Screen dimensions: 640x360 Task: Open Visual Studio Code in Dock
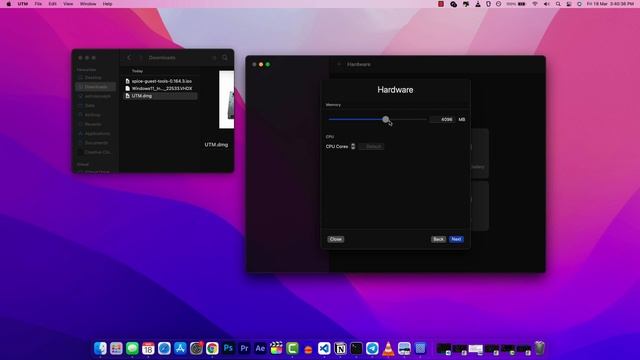tap(324, 348)
